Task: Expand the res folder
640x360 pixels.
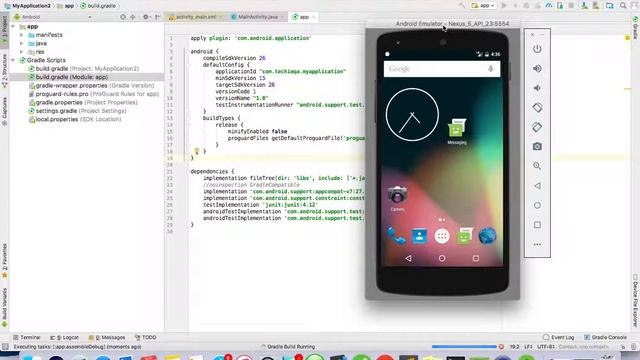Action: pos(21,52)
